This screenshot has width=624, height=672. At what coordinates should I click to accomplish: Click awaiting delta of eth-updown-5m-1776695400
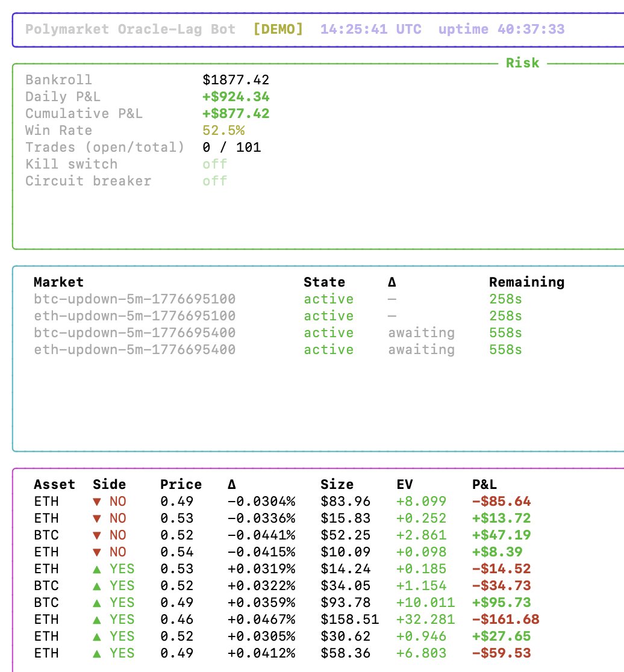[x=422, y=350]
